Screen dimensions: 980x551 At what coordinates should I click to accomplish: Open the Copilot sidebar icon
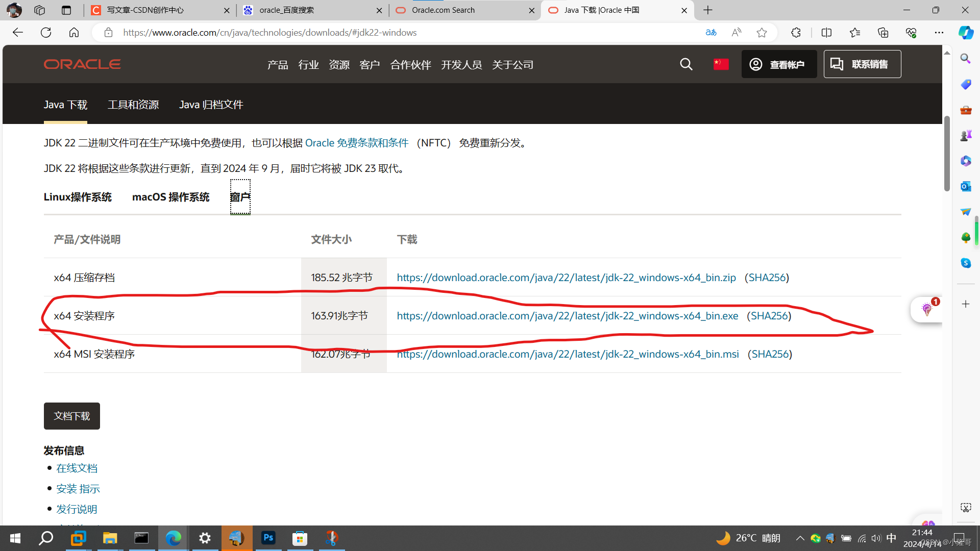(x=965, y=33)
